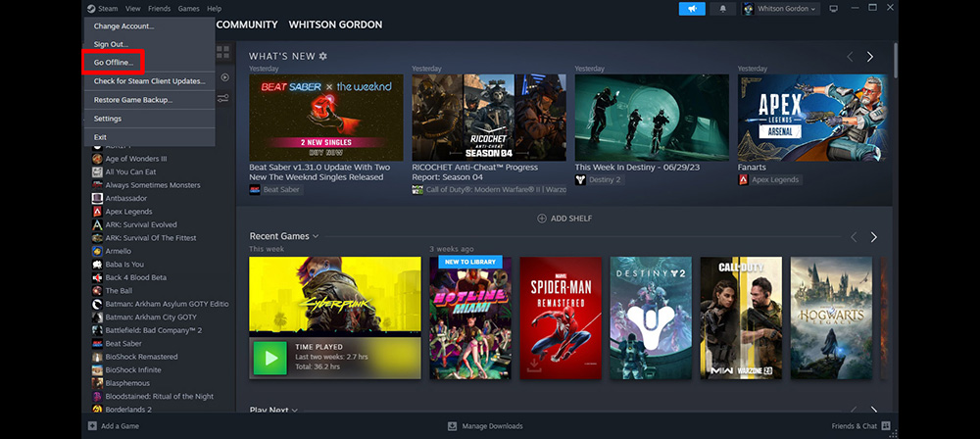Open the Spider-Man Remastered cover

pos(561,317)
